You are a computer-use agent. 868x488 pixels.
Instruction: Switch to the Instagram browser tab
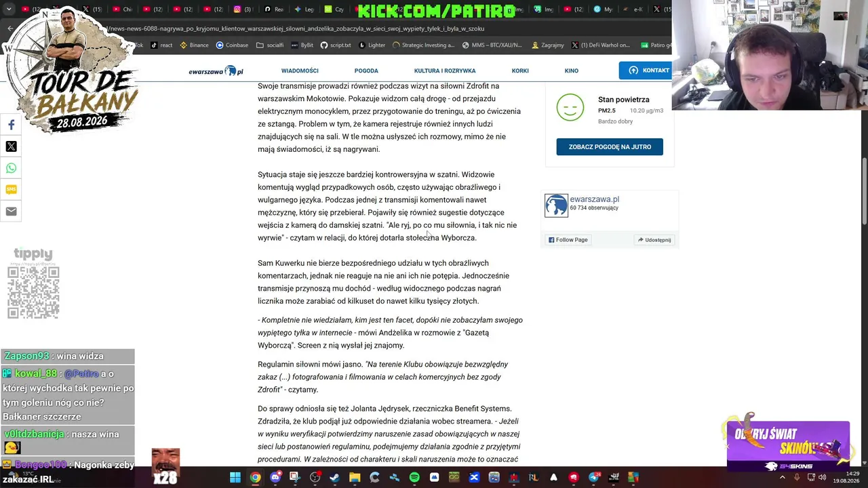click(x=243, y=9)
